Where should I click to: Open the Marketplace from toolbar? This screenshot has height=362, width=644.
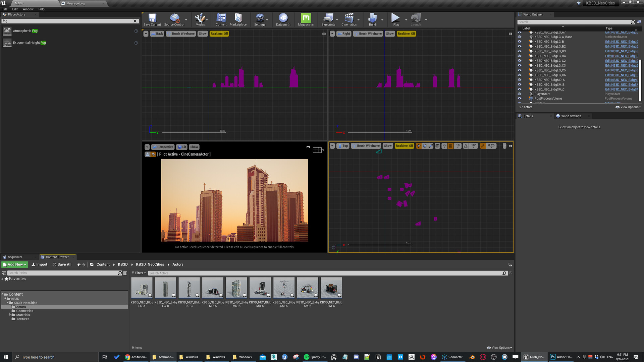click(x=238, y=20)
